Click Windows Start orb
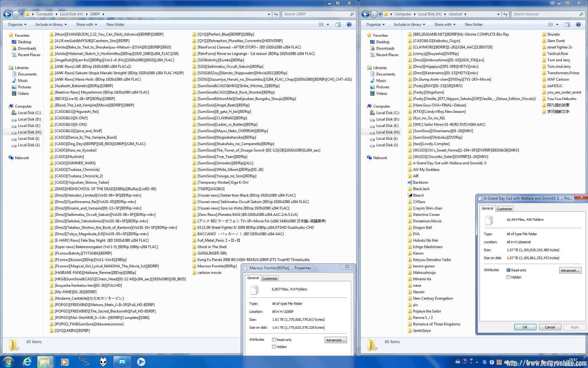 pos(8,362)
